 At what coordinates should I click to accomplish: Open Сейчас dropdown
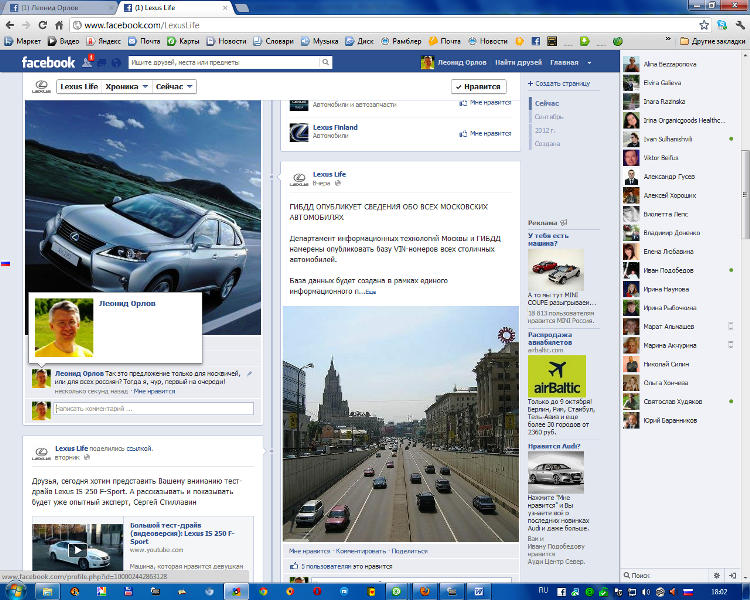pos(174,87)
